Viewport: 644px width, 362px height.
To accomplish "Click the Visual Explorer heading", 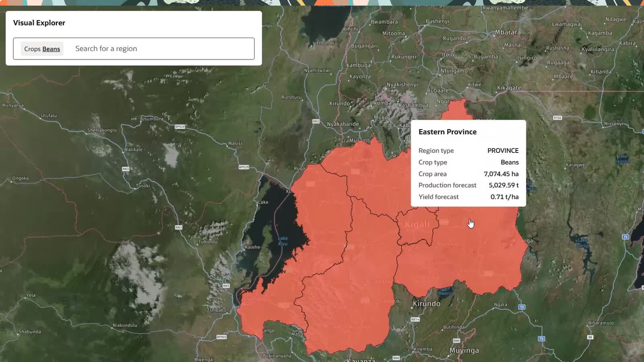I will (x=39, y=23).
